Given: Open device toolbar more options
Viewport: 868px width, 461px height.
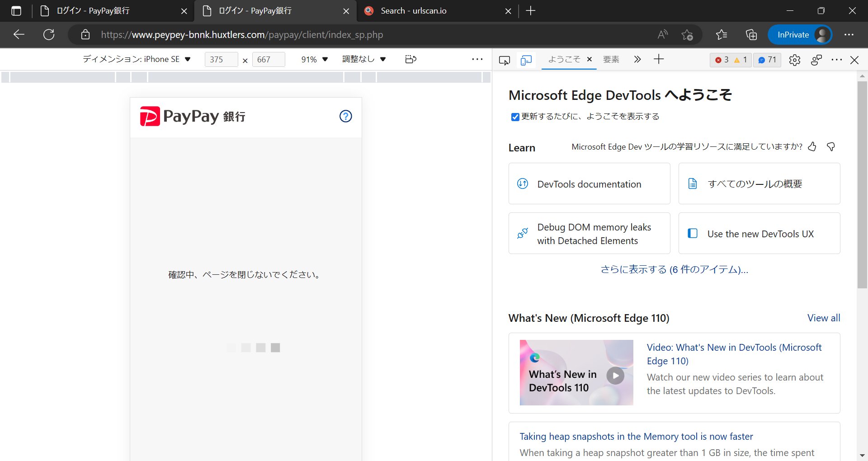Looking at the screenshot, I should [477, 59].
